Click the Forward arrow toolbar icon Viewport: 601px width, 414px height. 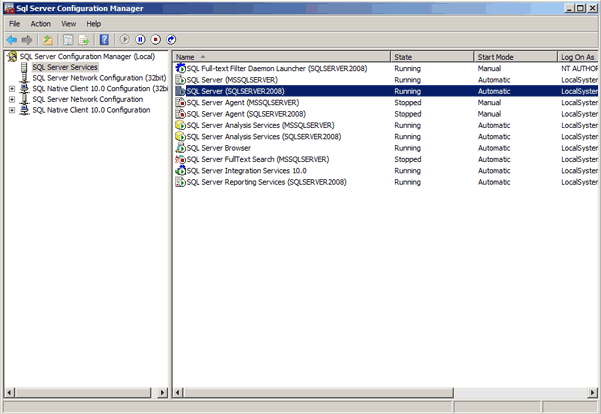(x=27, y=39)
